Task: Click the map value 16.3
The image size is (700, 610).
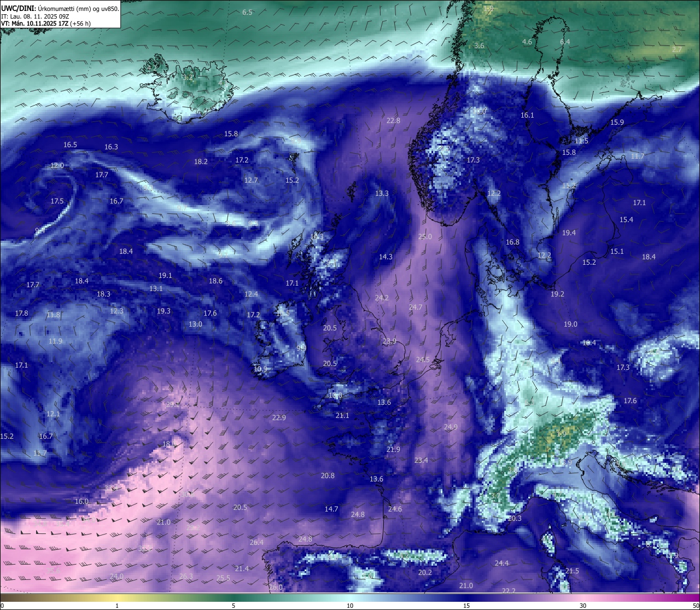Action: [111, 147]
